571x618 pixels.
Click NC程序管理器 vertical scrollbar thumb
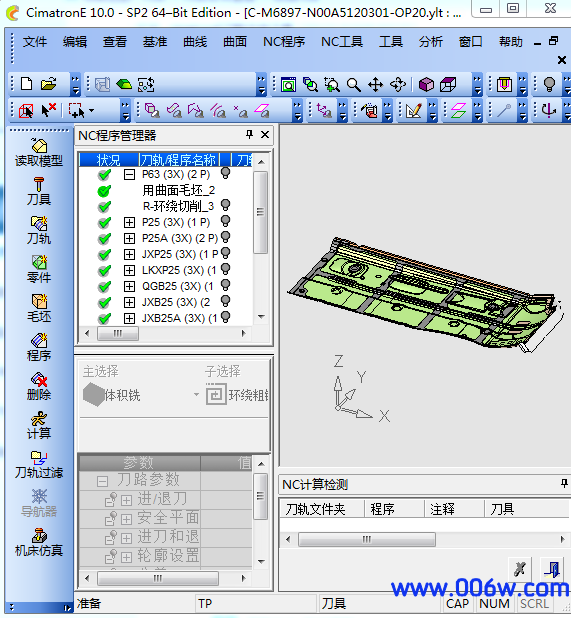coord(260,212)
